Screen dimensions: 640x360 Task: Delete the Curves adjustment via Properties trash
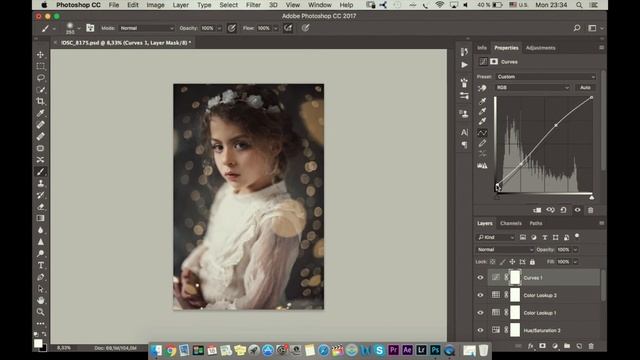[x=591, y=210]
